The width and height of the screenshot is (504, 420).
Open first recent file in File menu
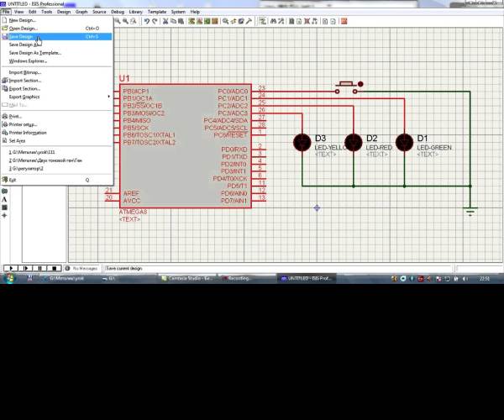tap(56, 152)
